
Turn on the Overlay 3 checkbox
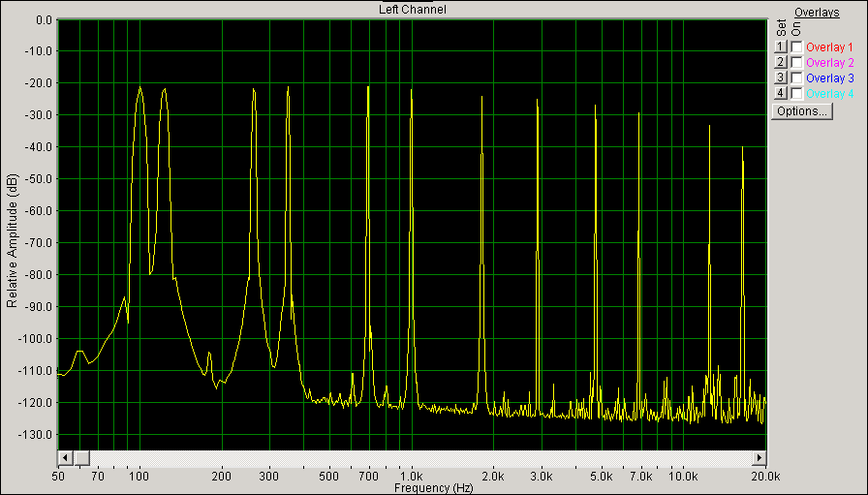coord(796,78)
